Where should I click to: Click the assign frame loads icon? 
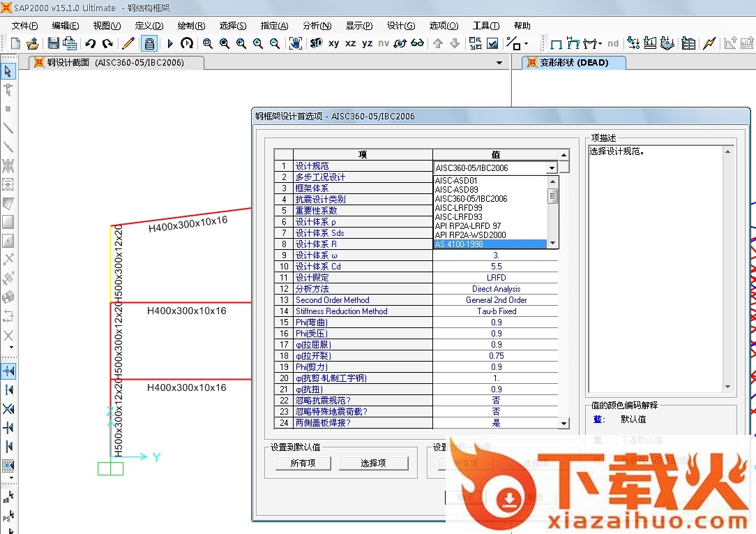tap(650, 43)
